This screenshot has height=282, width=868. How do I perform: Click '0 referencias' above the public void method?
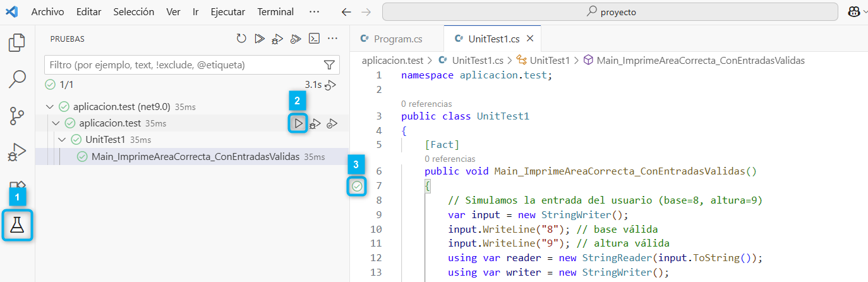click(x=450, y=159)
